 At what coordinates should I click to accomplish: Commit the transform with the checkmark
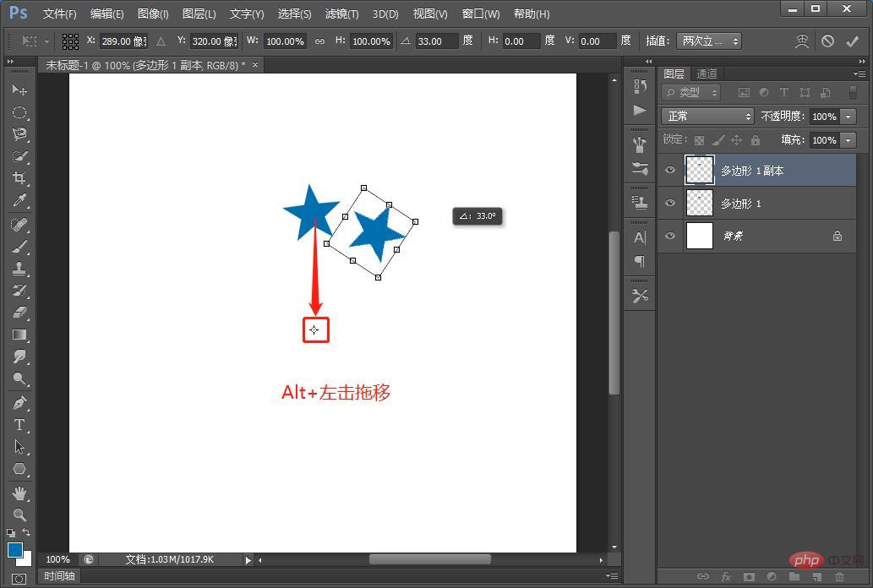pos(852,41)
